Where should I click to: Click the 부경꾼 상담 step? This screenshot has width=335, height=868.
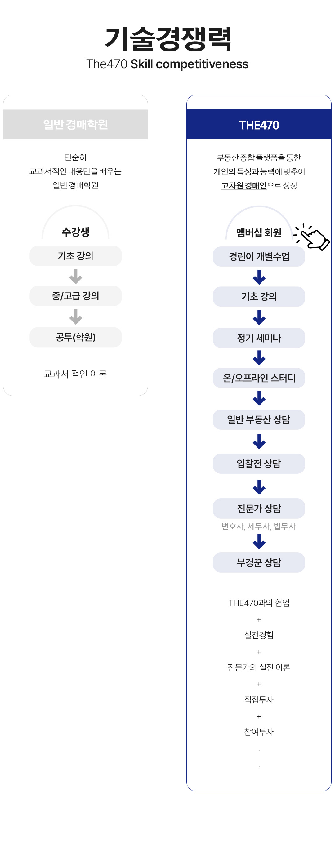[259, 562]
